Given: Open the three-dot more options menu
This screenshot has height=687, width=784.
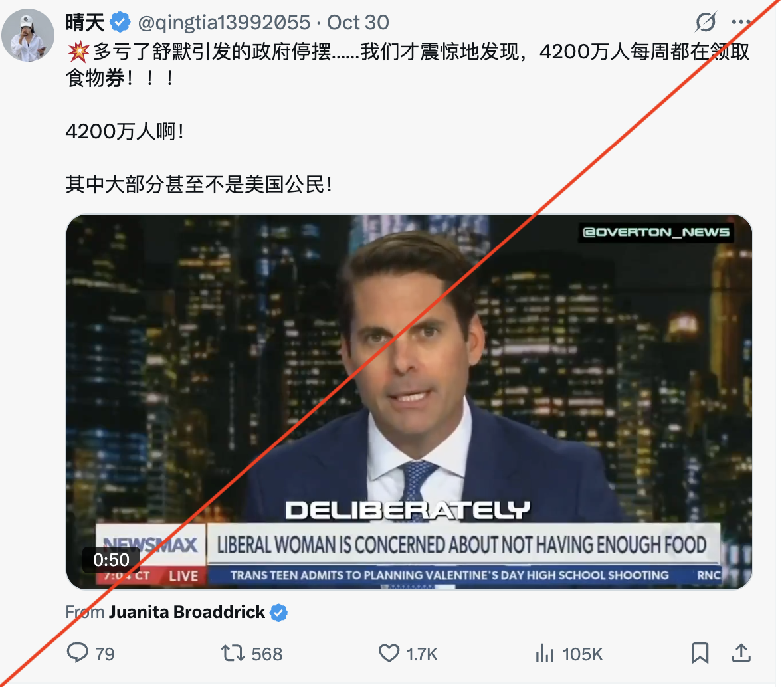Looking at the screenshot, I should 741,22.
